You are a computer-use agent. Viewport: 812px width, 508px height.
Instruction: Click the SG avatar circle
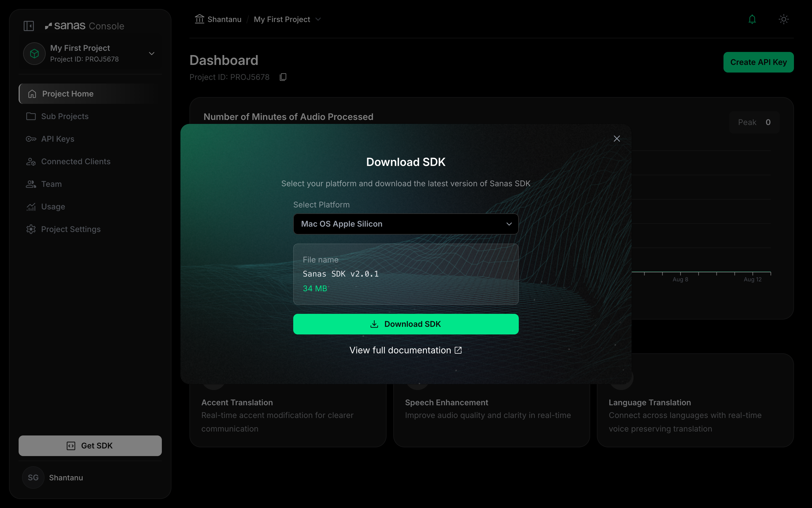[33, 478]
